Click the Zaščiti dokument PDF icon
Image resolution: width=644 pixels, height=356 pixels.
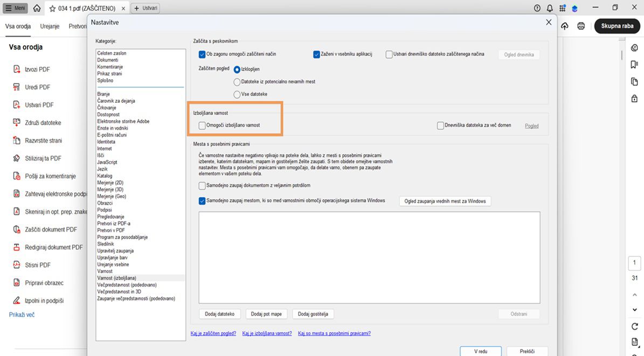pyautogui.click(x=16, y=229)
